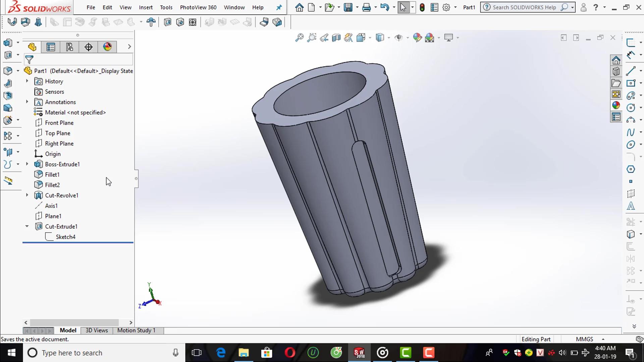
Task: Open SOLIDWORKS Help search field
Action: [523, 7]
